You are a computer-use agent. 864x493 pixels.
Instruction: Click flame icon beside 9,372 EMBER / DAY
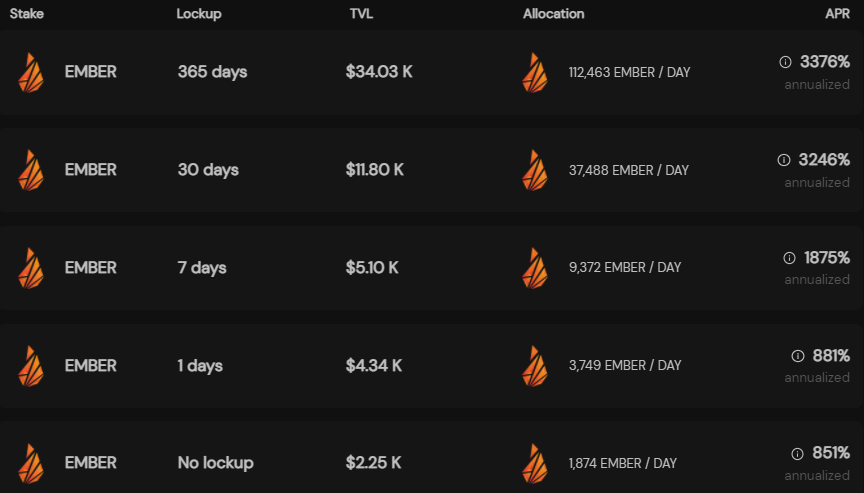535,268
